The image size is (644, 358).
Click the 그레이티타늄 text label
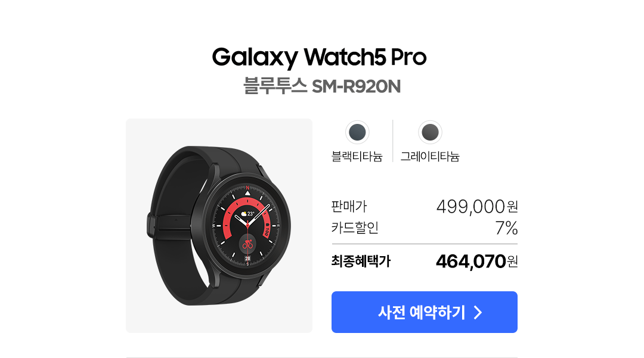point(429,157)
